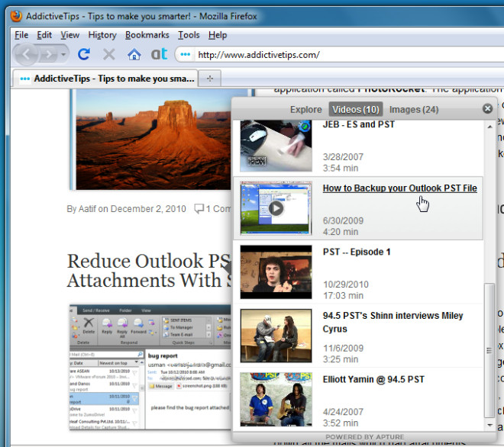The width and height of the screenshot is (504, 447).
Task: Click the 'By Aatif on December 2, 2010' byline
Action: pos(126,209)
